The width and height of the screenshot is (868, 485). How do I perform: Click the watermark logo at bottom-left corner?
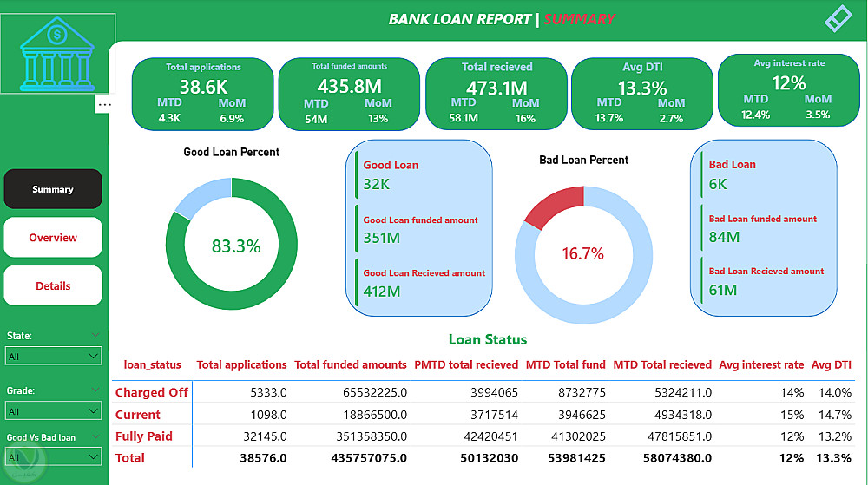(x=23, y=461)
